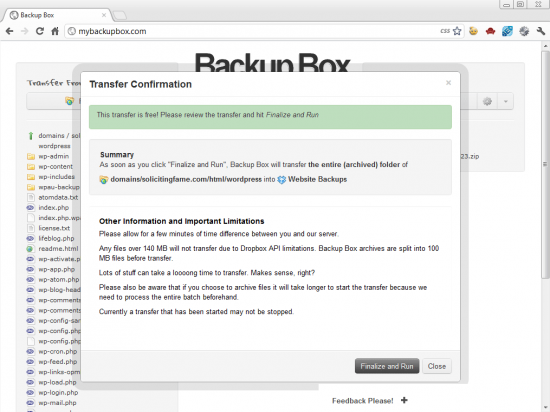Click the atomdata.txt document icon

click(x=31, y=197)
